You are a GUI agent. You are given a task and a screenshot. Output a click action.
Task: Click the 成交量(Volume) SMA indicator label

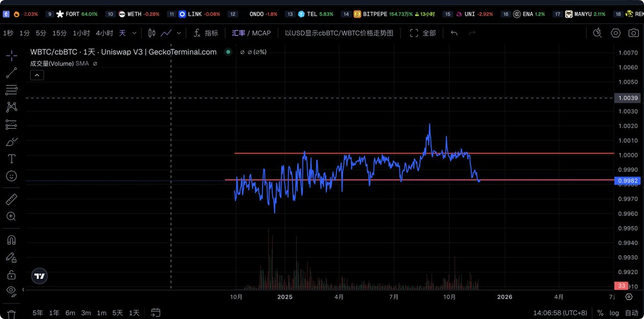tap(60, 63)
